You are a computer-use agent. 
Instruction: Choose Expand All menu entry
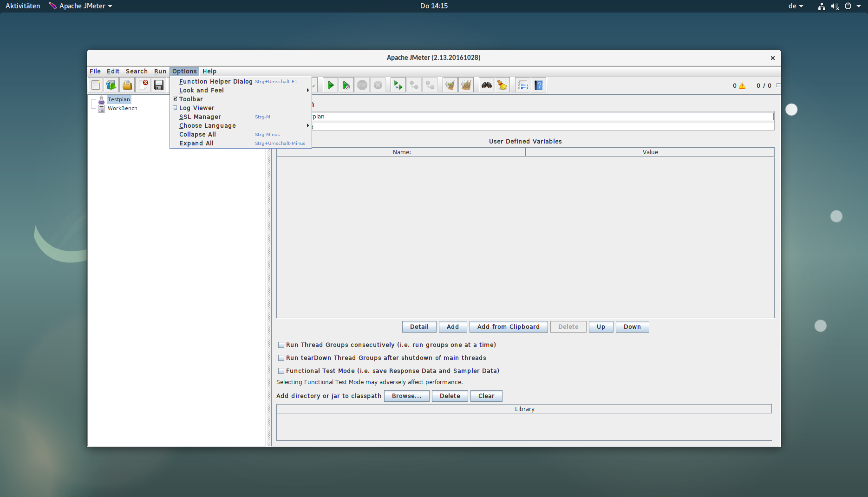(241, 143)
